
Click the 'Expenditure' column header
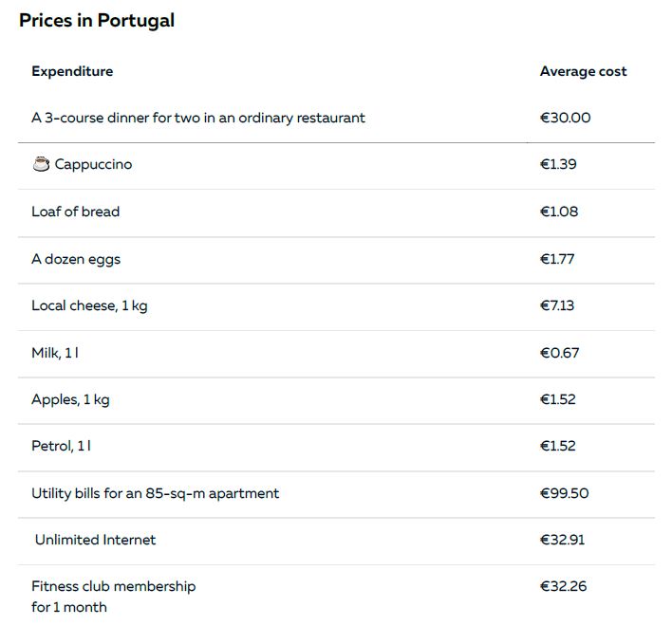[x=72, y=71]
